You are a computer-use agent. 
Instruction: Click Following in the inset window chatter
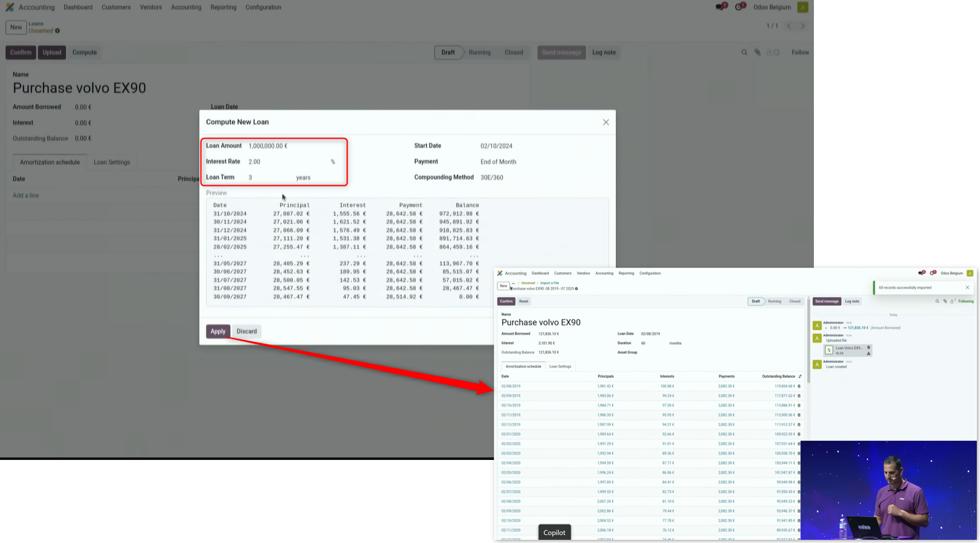965,302
